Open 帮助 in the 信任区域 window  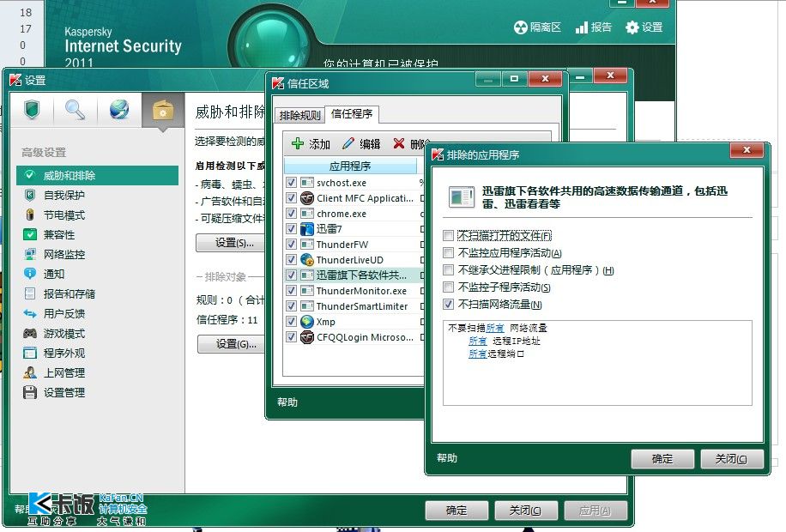pyautogui.click(x=287, y=402)
